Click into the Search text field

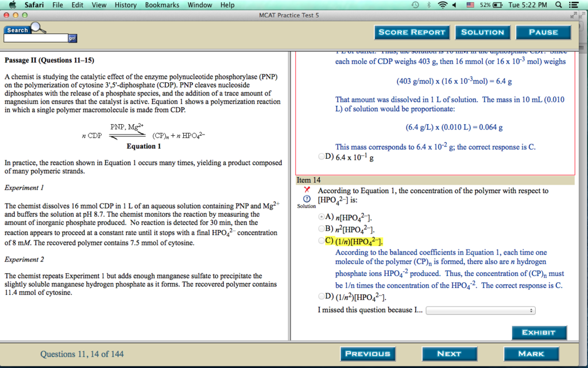36,38
